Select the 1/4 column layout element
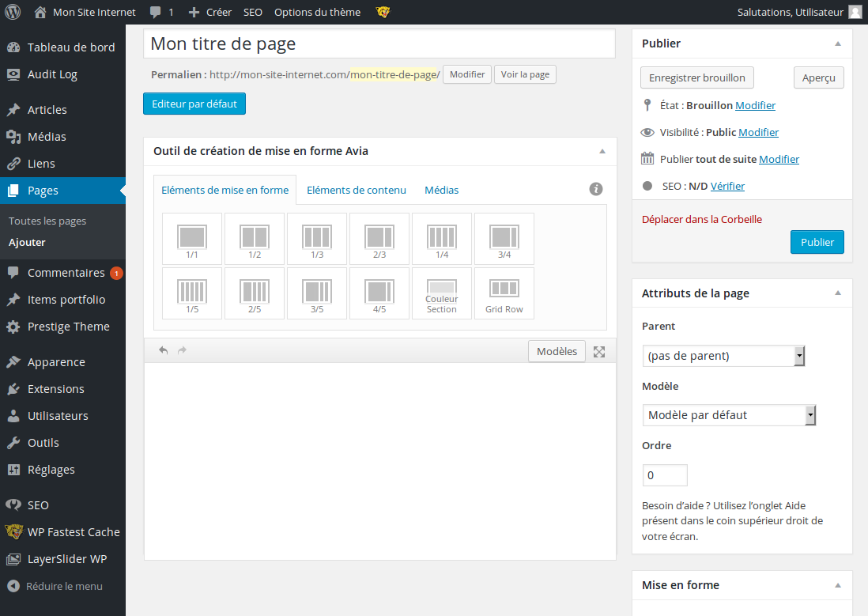This screenshot has width=868, height=616. click(x=441, y=238)
